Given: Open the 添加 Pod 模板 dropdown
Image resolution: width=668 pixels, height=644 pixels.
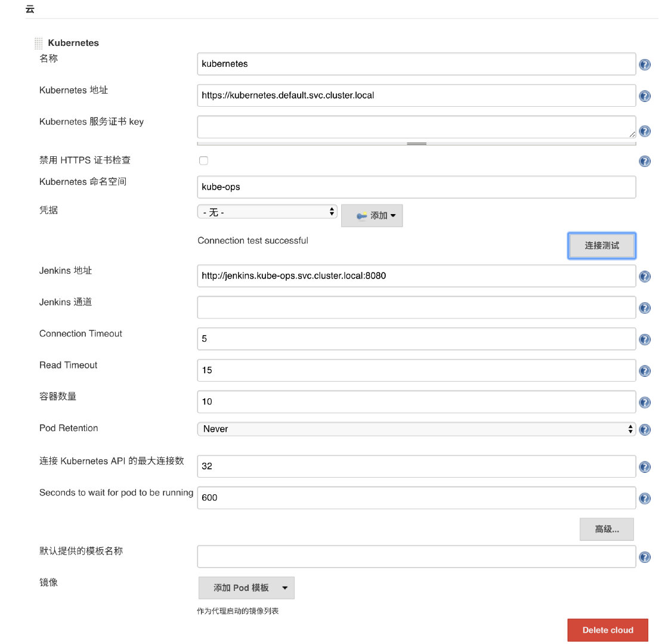Looking at the screenshot, I should click(246, 587).
